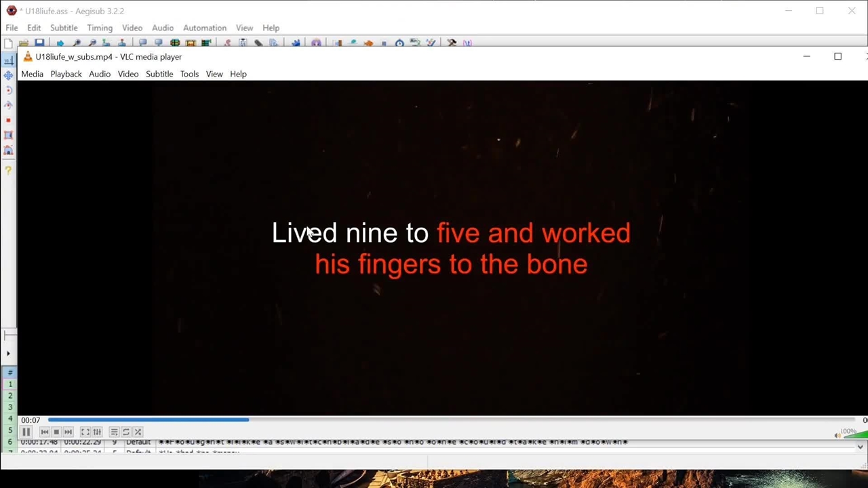Open the VLC Playback menu
The height and width of the screenshot is (488, 868).
click(x=66, y=74)
